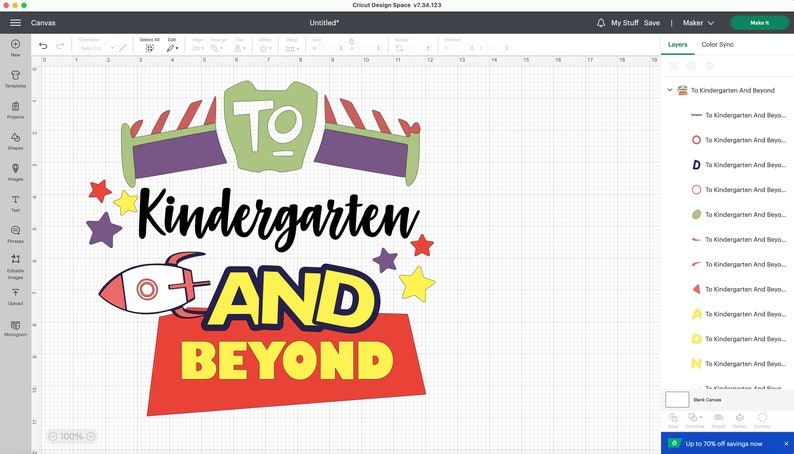Switch to the Color Sync tab
Viewport: 794px width, 454px height.
click(717, 45)
